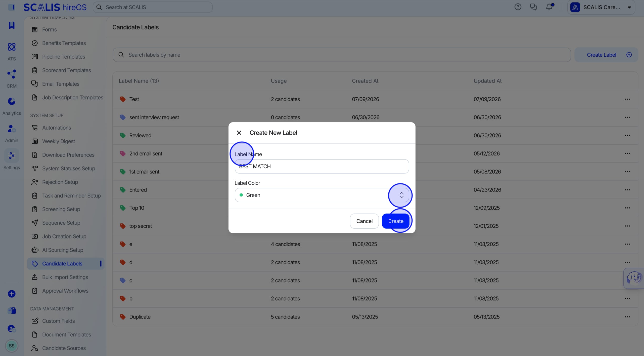The height and width of the screenshot is (356, 644).
Task: Open Sequence Setup in settings sidebar
Action: [x=66, y=223]
